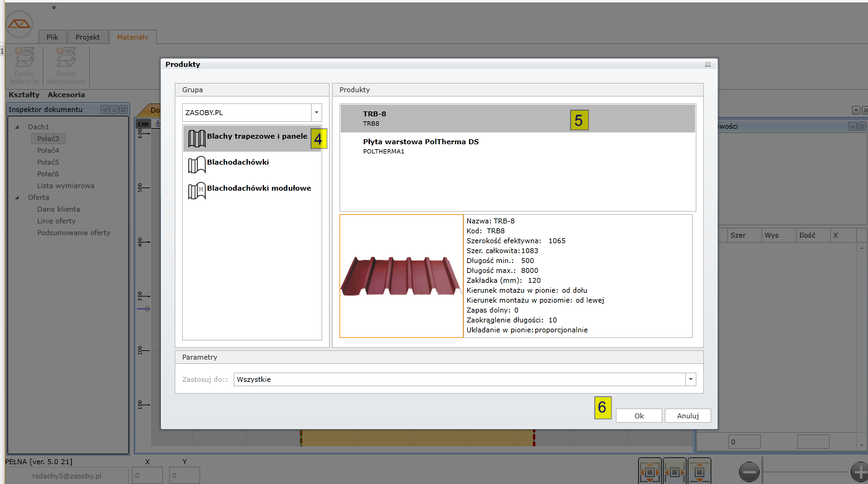Collapse the Dach1 tree node
The height and width of the screenshot is (484, 868).
pos(16,127)
